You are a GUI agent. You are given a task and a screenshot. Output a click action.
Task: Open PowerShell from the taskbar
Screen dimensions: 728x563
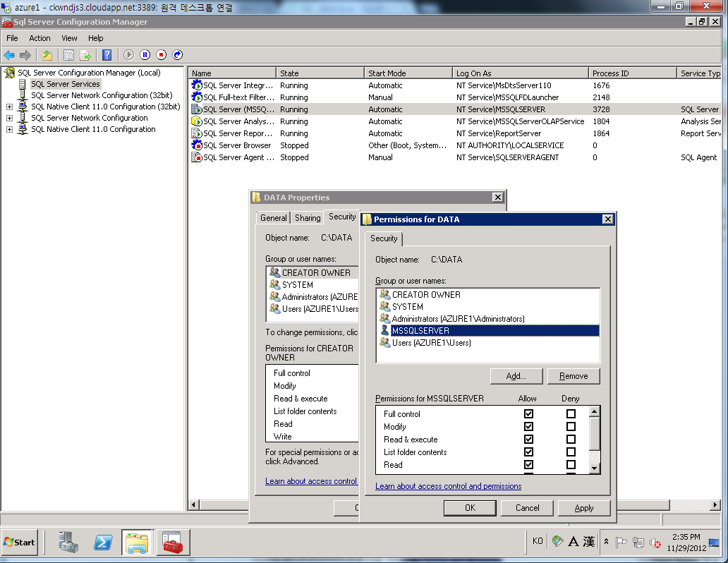[x=102, y=542]
